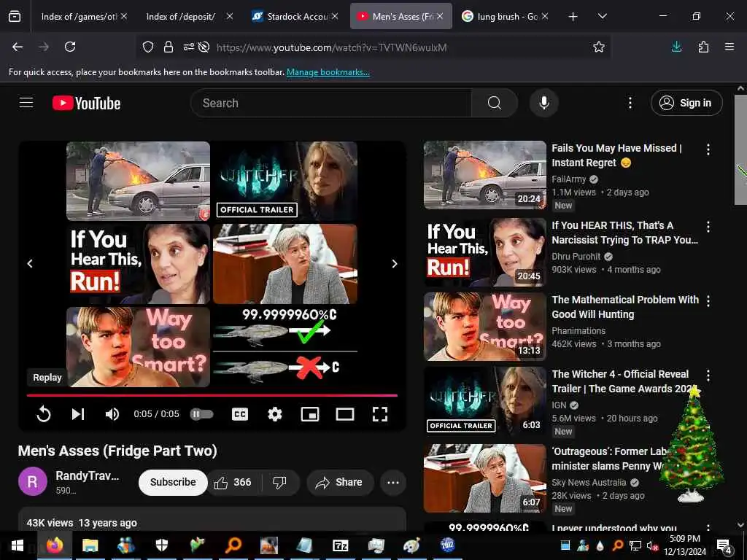The width and height of the screenshot is (747, 560).
Task: Open options for Witcher 4 trailer
Action: (708, 376)
